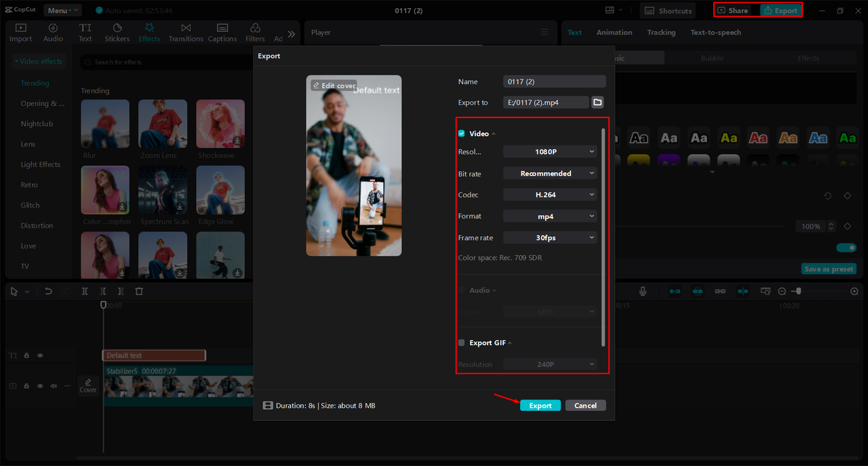Lock the text track
This screenshot has width=868, height=466.
coord(26,355)
